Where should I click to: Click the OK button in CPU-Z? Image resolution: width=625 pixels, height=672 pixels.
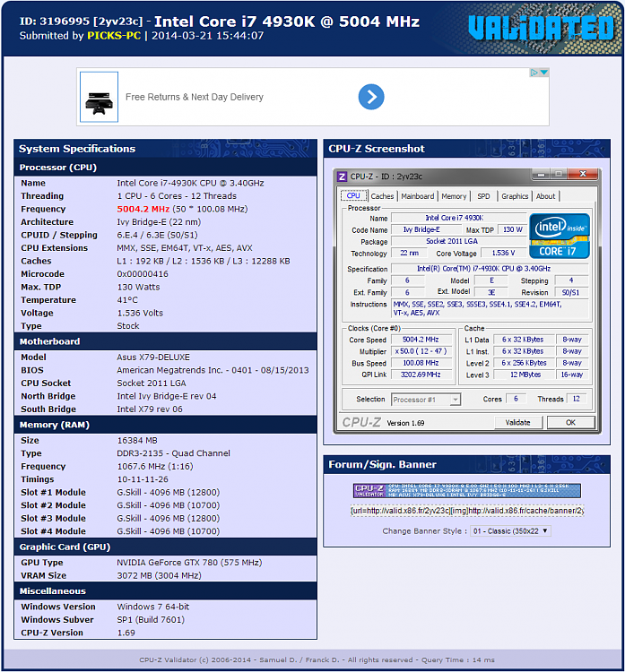pos(570,423)
